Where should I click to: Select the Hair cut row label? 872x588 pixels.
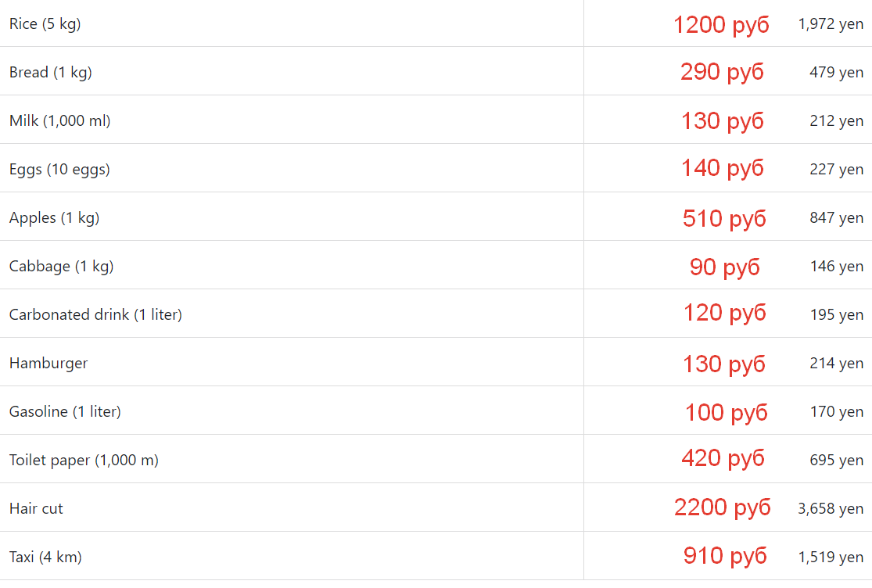point(36,508)
